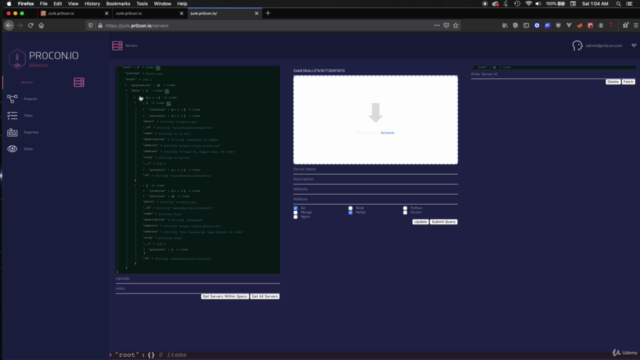Expand bottom "root" 0 items node
640x360 pixels.
point(111,355)
